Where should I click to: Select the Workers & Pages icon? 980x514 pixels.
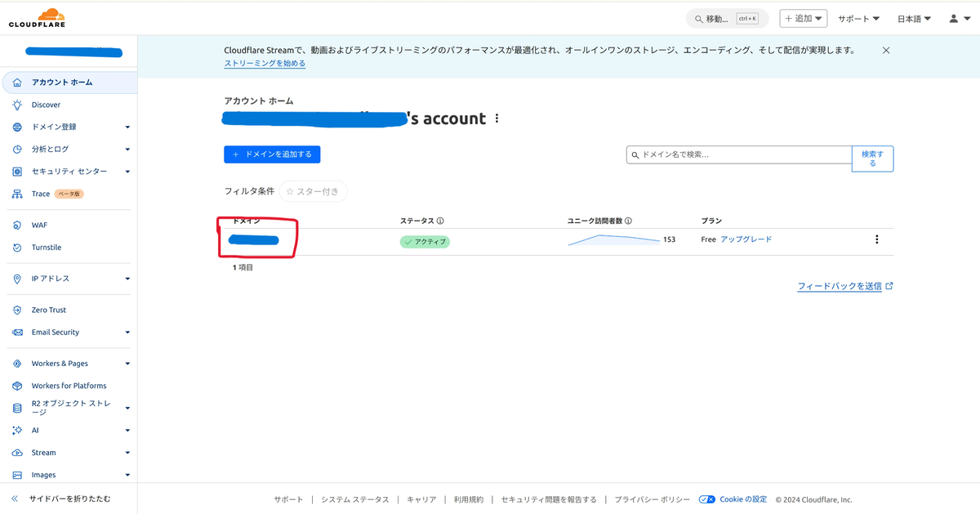17,364
